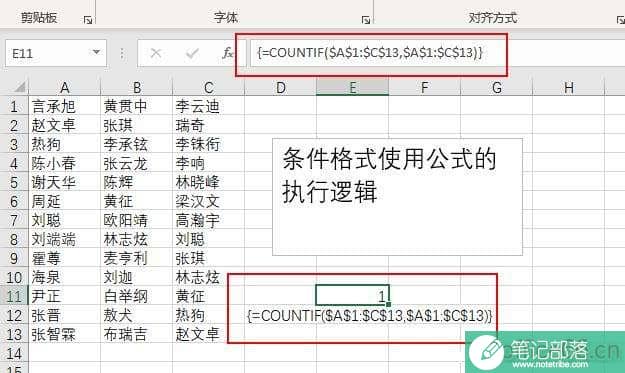
Task: Click cell B8 with 林志炫
Action: (137, 239)
